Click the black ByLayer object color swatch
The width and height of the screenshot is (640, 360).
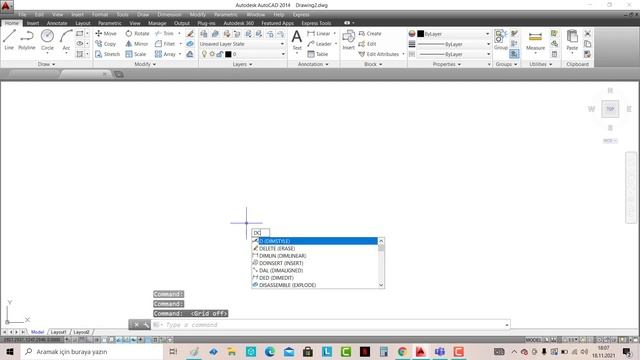420,34
